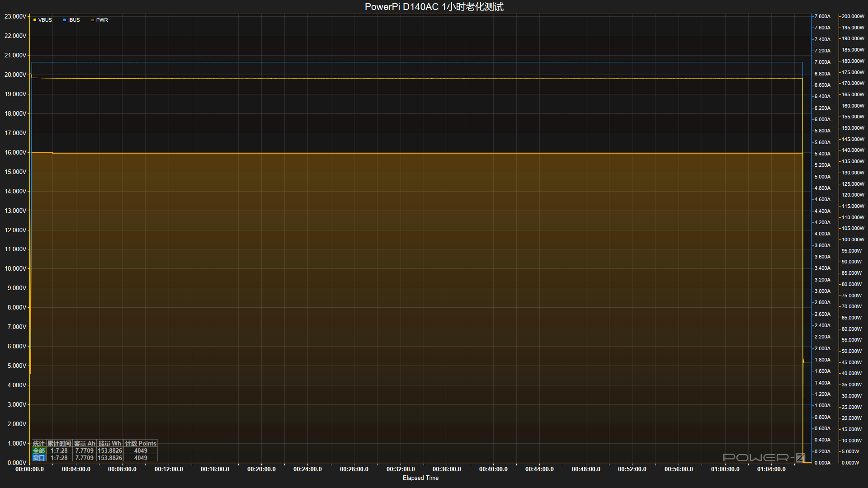Click the POWER-Z logo watermark
This screenshot has height=488, width=868.
(764, 458)
